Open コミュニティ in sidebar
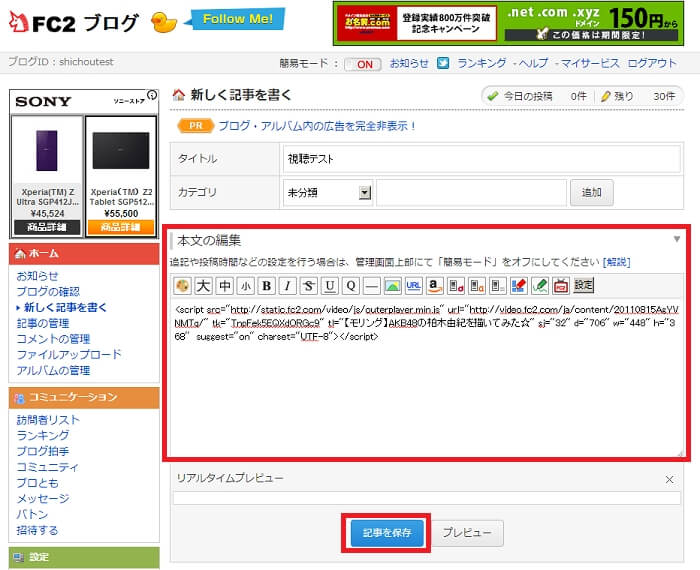Viewport: 700px width, 570px height. (47, 467)
